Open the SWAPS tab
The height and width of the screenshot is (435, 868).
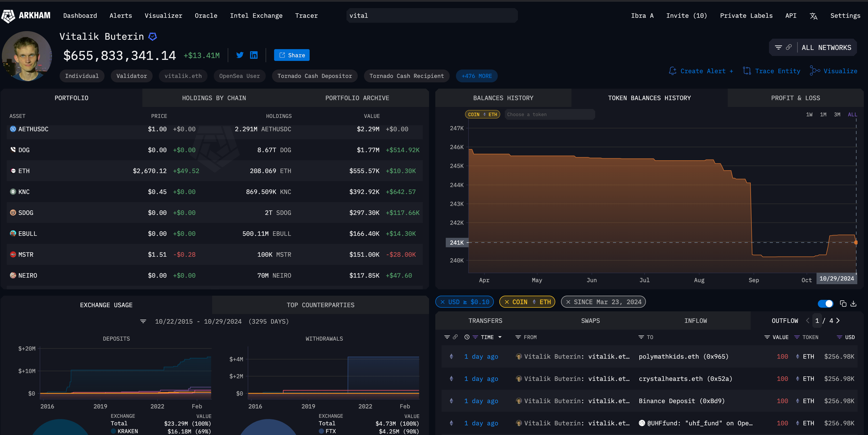click(x=590, y=320)
